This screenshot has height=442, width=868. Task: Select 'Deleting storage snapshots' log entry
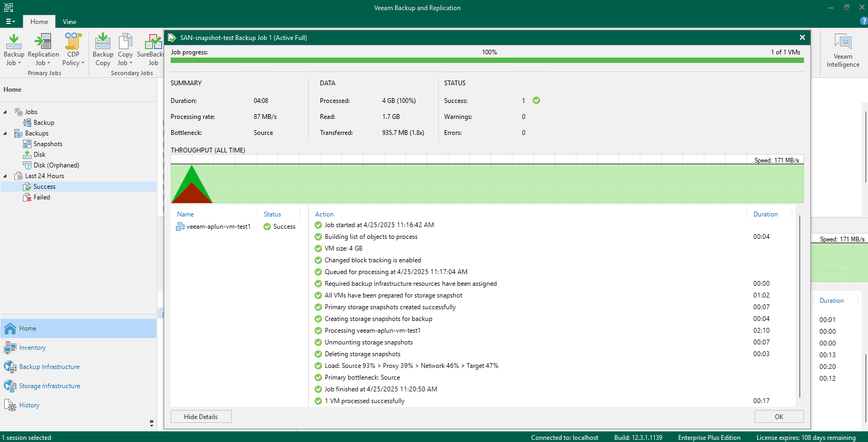363,354
